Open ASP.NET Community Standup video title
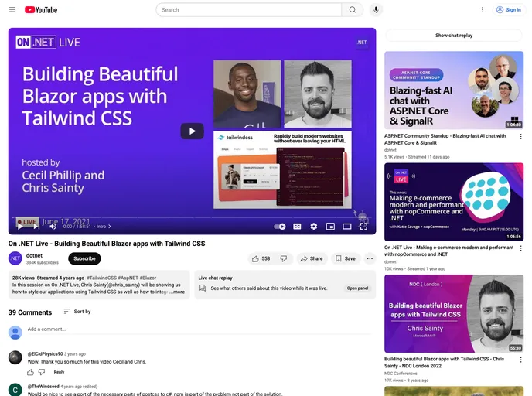532x396 pixels. click(x=445, y=139)
